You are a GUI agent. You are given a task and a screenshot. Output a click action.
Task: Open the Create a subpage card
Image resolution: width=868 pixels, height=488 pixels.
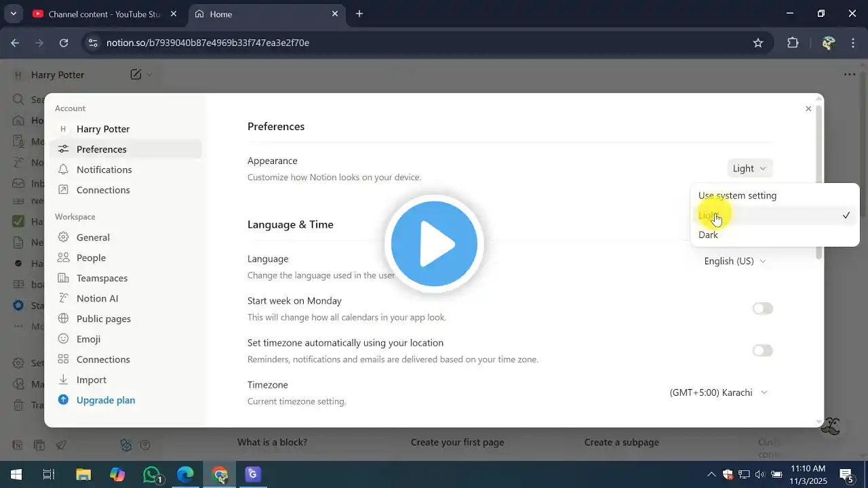click(x=622, y=442)
